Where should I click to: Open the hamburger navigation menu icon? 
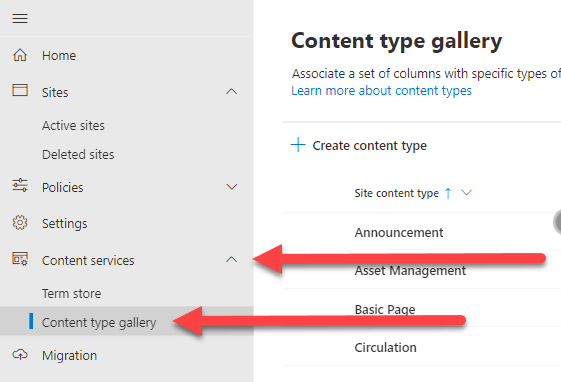point(20,18)
